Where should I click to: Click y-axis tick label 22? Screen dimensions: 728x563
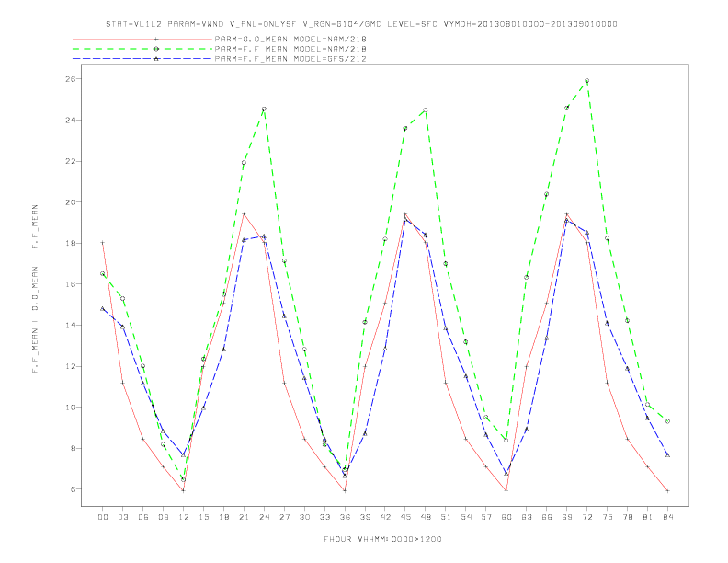[x=69, y=161]
